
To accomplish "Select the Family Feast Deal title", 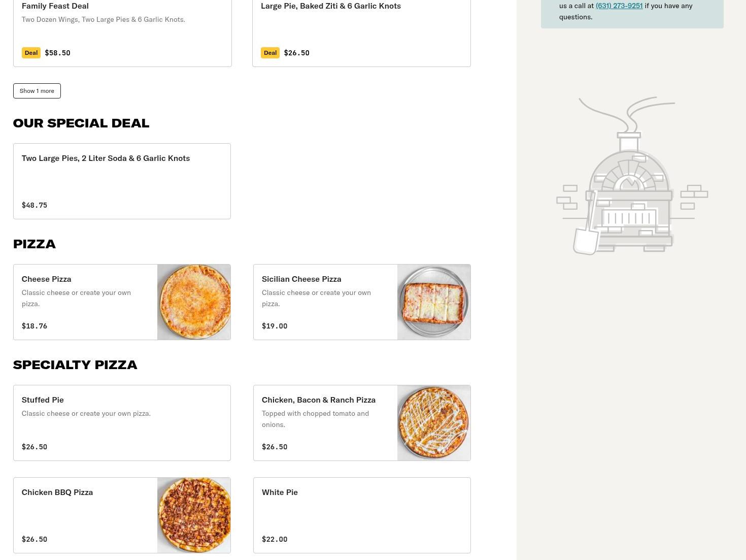I will [55, 6].
